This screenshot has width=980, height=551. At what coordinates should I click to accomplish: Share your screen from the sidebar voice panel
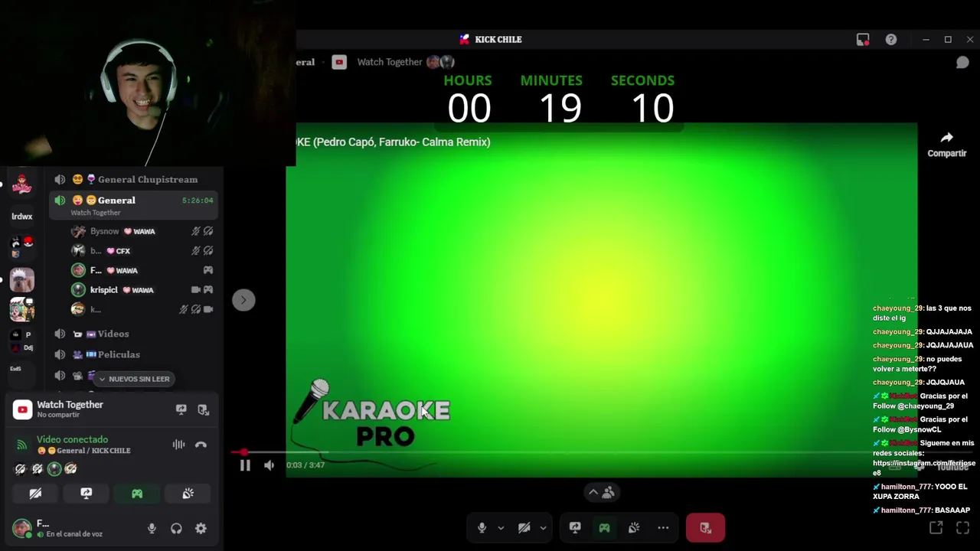(86, 494)
